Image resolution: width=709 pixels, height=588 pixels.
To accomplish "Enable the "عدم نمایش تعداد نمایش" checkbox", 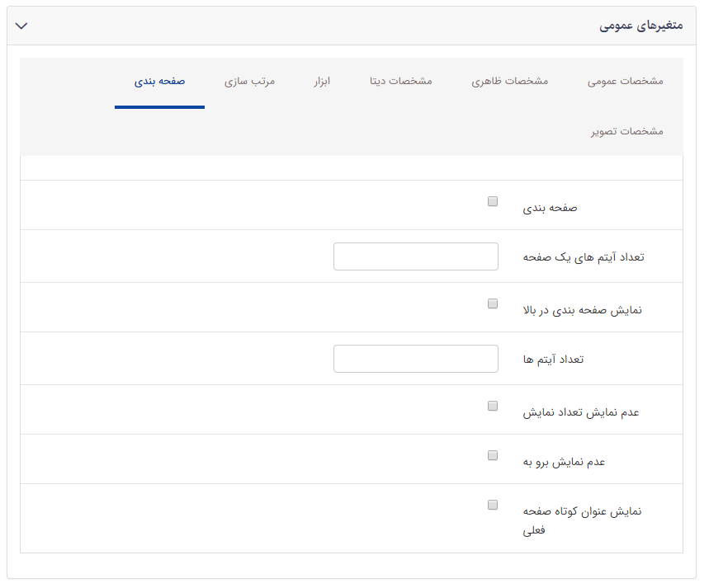I will (493, 403).
